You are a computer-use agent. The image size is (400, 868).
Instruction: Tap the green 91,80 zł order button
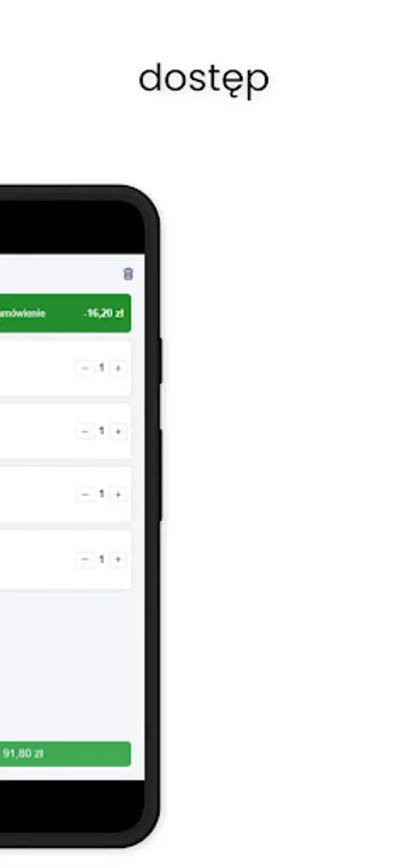click(66, 754)
